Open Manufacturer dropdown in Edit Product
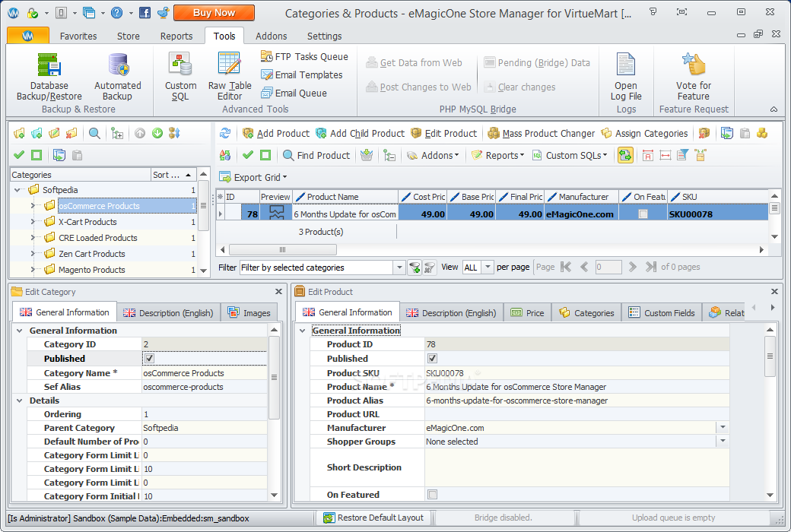The image size is (791, 532). 723,427
